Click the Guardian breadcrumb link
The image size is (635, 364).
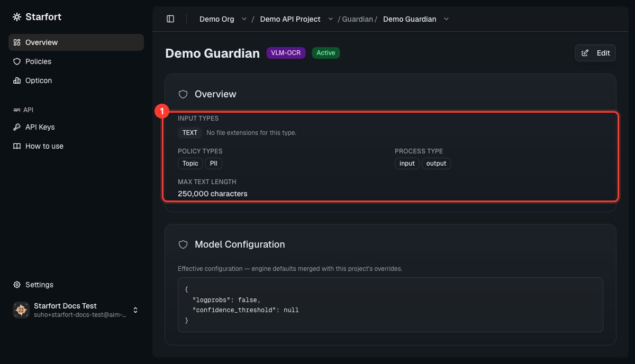(358, 19)
